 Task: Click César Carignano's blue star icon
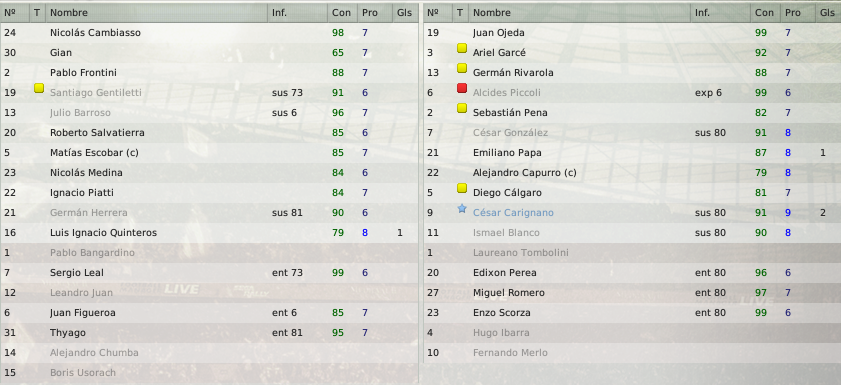tap(462, 208)
